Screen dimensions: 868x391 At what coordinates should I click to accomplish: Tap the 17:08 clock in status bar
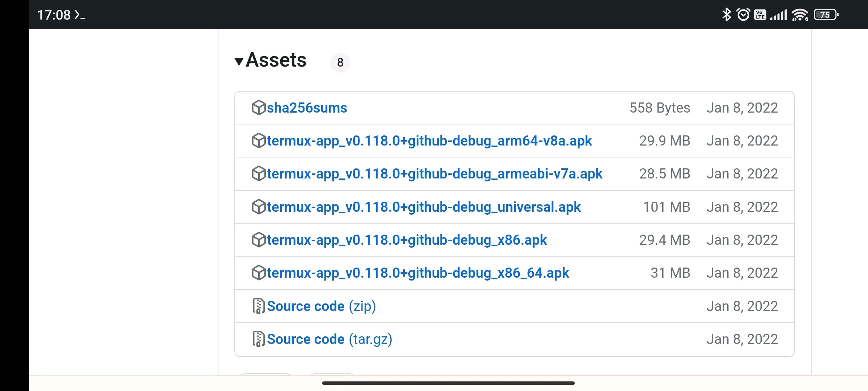54,15
